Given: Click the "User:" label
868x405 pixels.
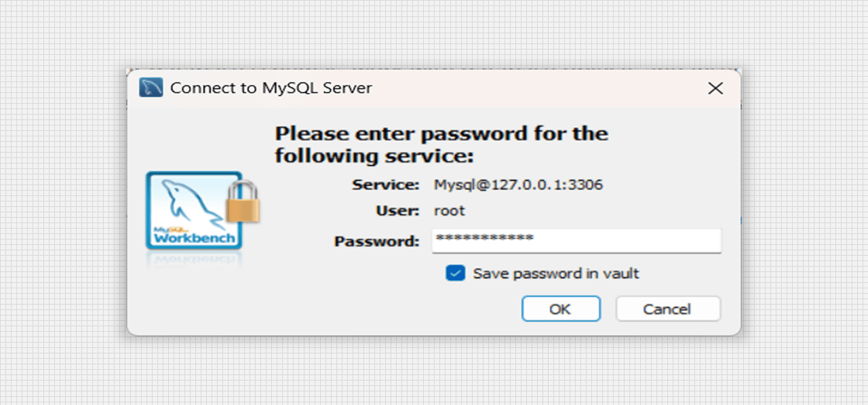Looking at the screenshot, I should [397, 211].
